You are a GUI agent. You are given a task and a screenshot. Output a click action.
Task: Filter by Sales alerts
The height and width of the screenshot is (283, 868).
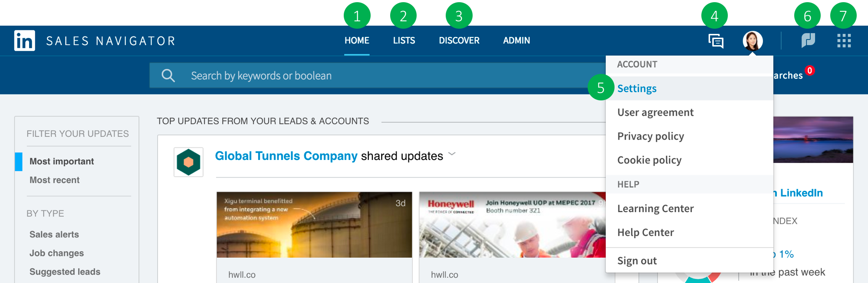54,234
